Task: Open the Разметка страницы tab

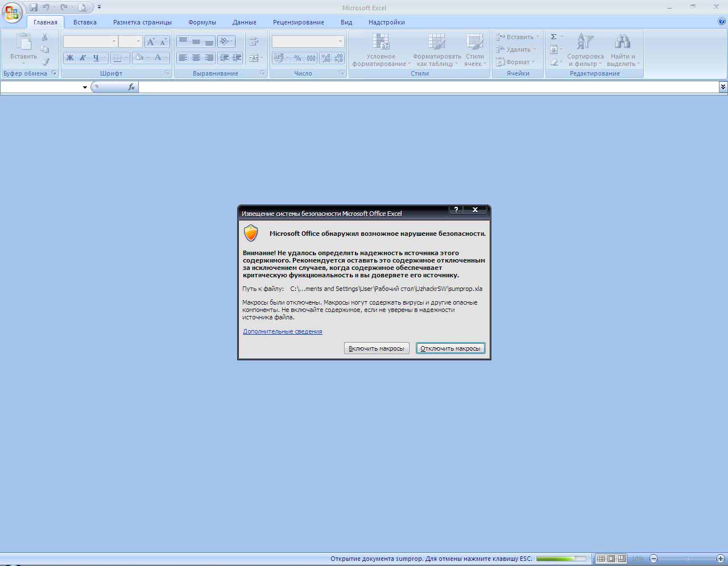Action: pos(142,22)
